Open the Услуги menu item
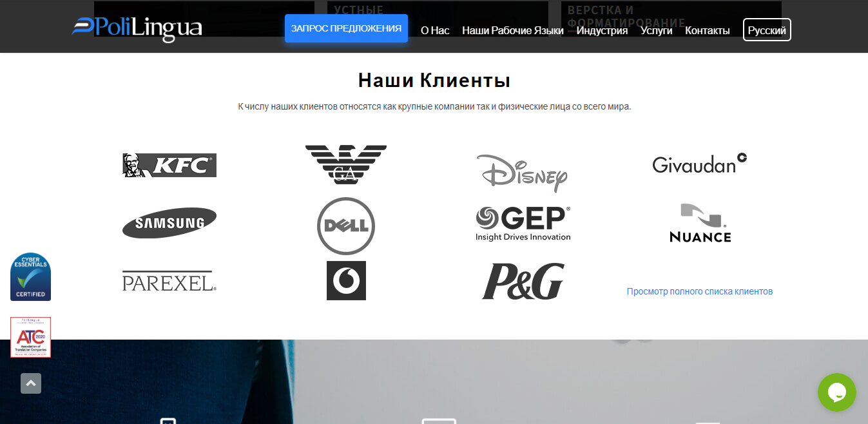Image resolution: width=868 pixels, height=424 pixels. point(656,30)
